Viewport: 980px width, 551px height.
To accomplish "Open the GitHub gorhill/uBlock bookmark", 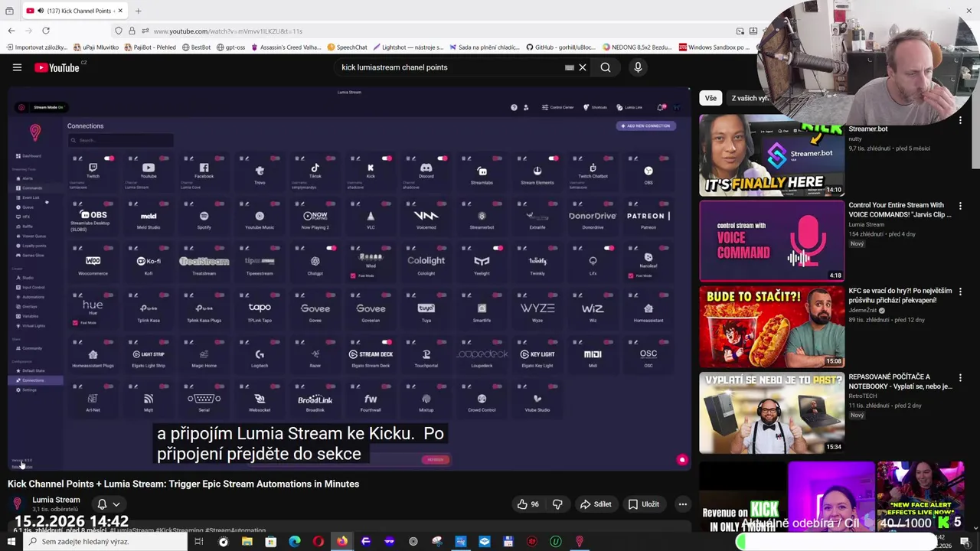I will pos(560,47).
